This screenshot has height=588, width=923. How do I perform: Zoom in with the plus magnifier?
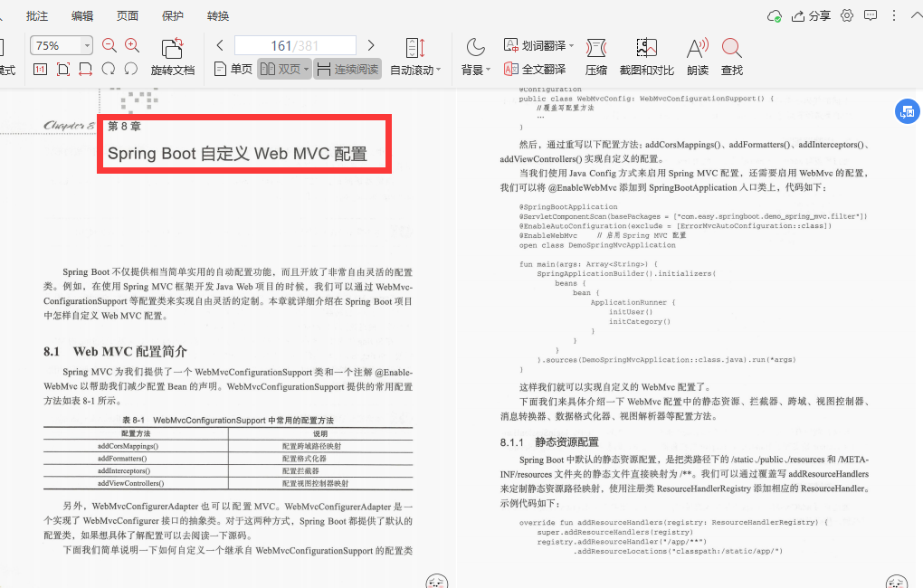(132, 45)
